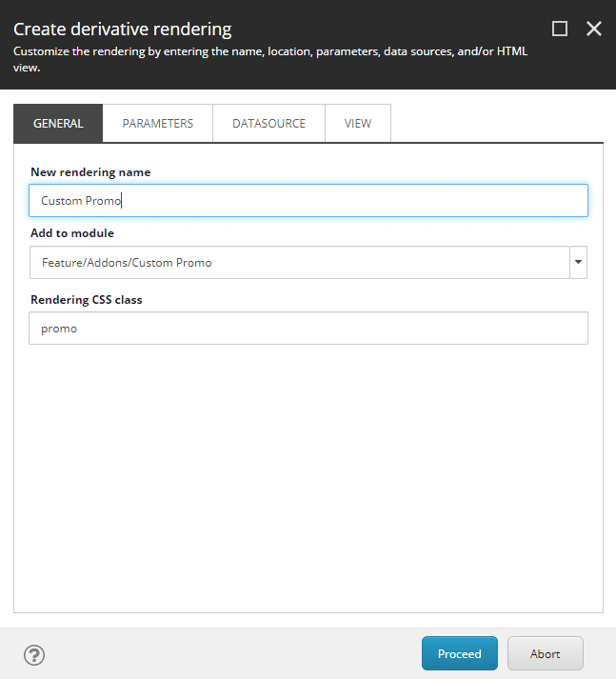616x679 pixels.
Task: Maximize the Create derivative rendering dialog
Action: (560, 29)
